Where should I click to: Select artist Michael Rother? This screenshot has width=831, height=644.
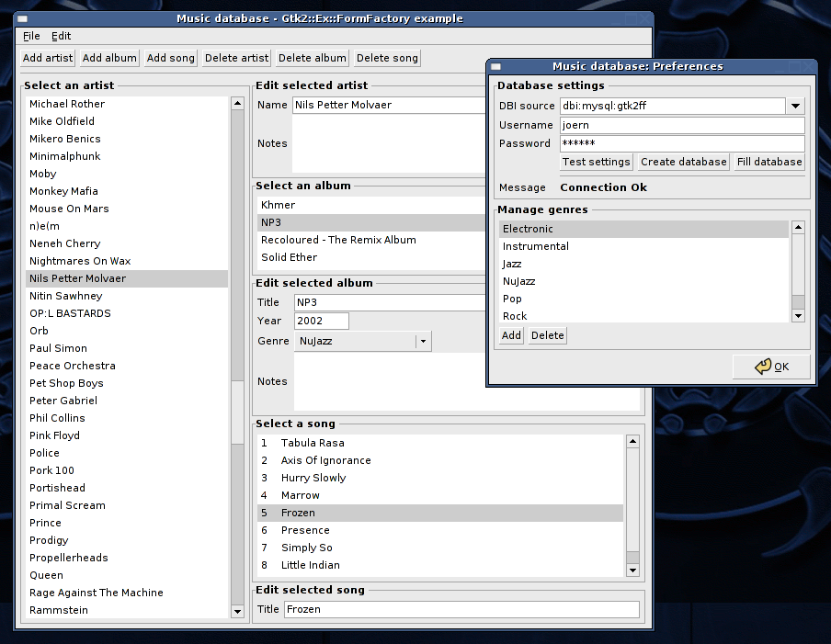pyautogui.click(x=127, y=104)
